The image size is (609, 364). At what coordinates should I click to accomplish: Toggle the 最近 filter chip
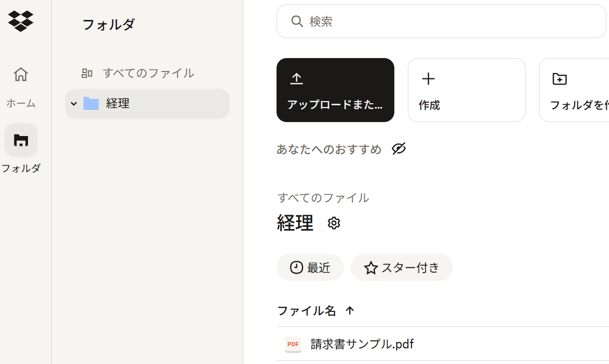(x=310, y=267)
